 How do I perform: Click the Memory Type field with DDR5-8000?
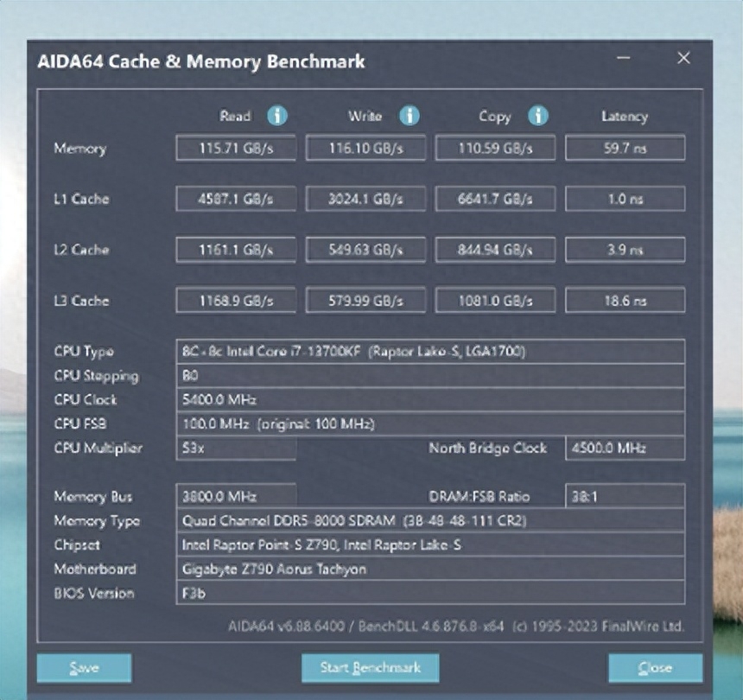point(430,521)
